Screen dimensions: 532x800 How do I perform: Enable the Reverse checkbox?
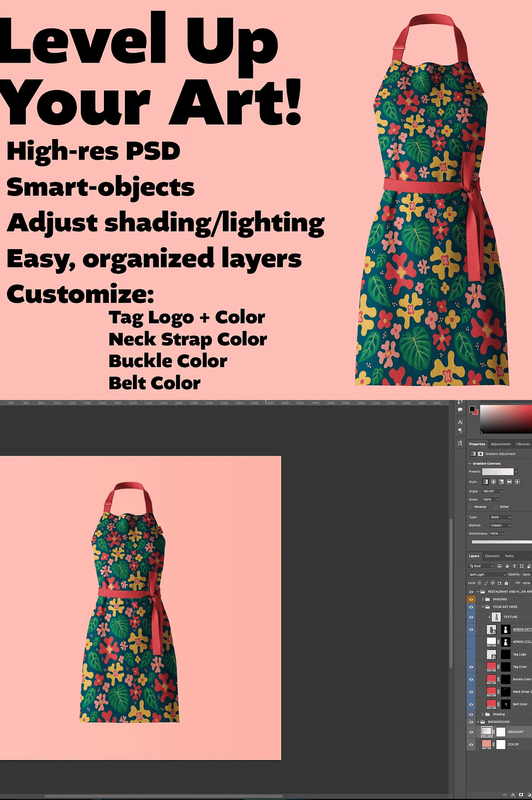[471, 506]
